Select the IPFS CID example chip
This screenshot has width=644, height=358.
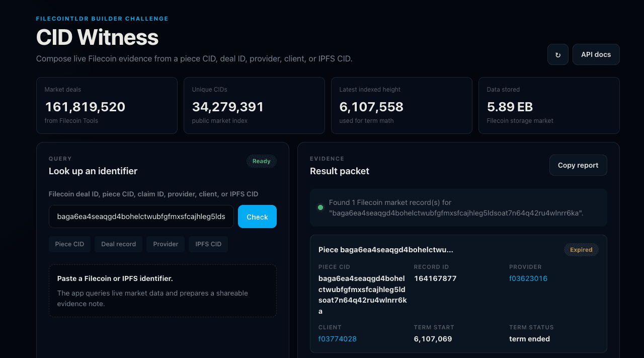click(x=208, y=244)
